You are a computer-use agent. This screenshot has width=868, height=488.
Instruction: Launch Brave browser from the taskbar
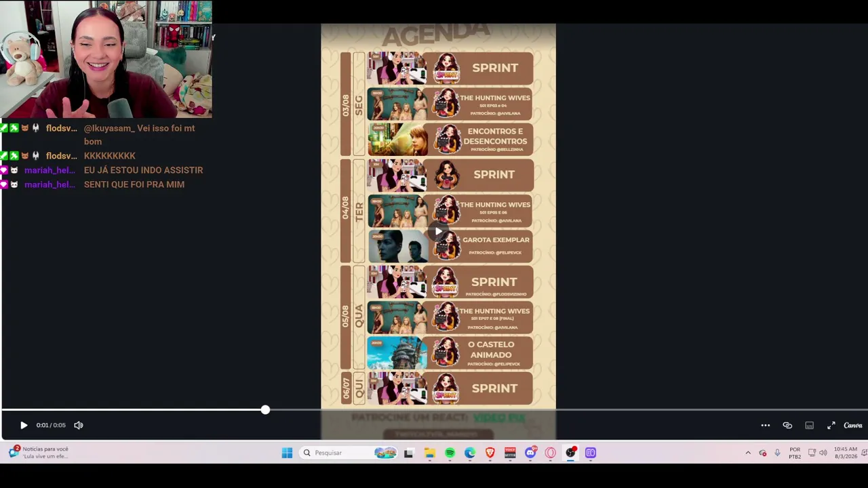[x=490, y=453]
